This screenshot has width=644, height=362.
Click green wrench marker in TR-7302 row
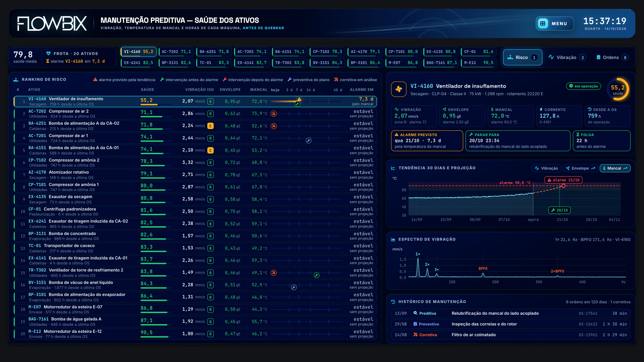316,275
